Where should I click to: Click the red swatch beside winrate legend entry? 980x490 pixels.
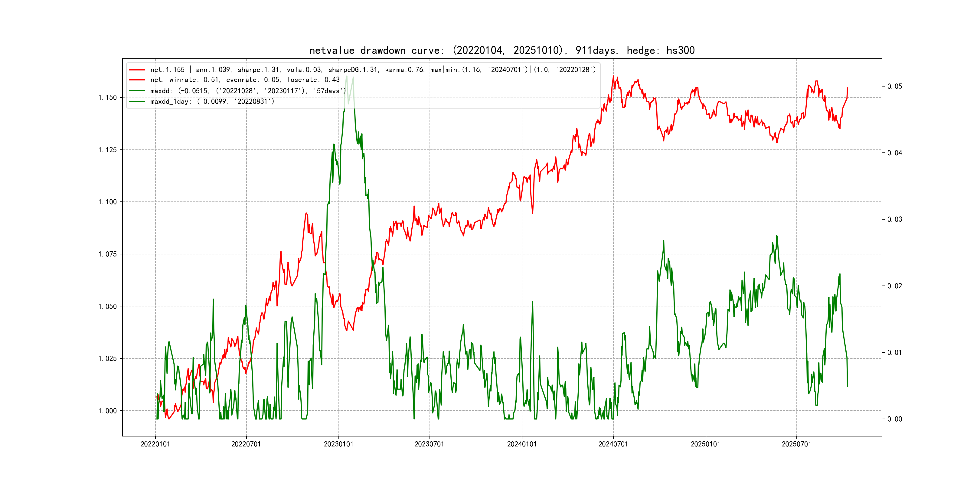click(x=137, y=80)
